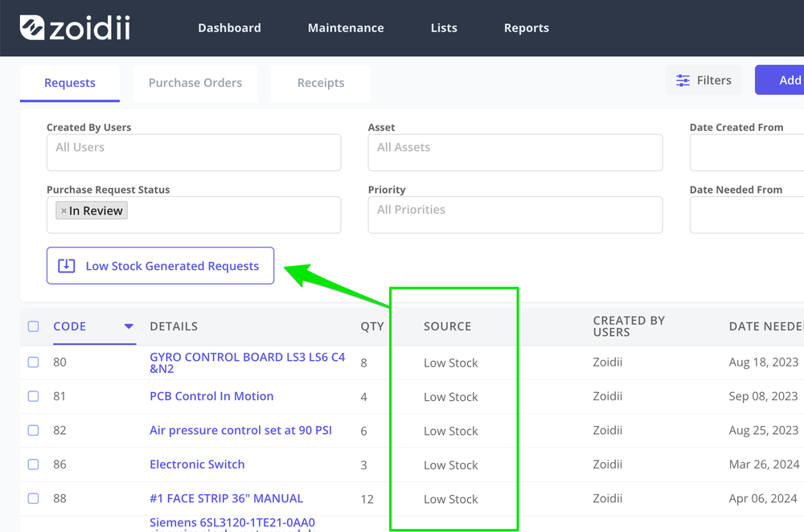Click the QTY column header
This screenshot has width=804, height=532.
(x=371, y=326)
